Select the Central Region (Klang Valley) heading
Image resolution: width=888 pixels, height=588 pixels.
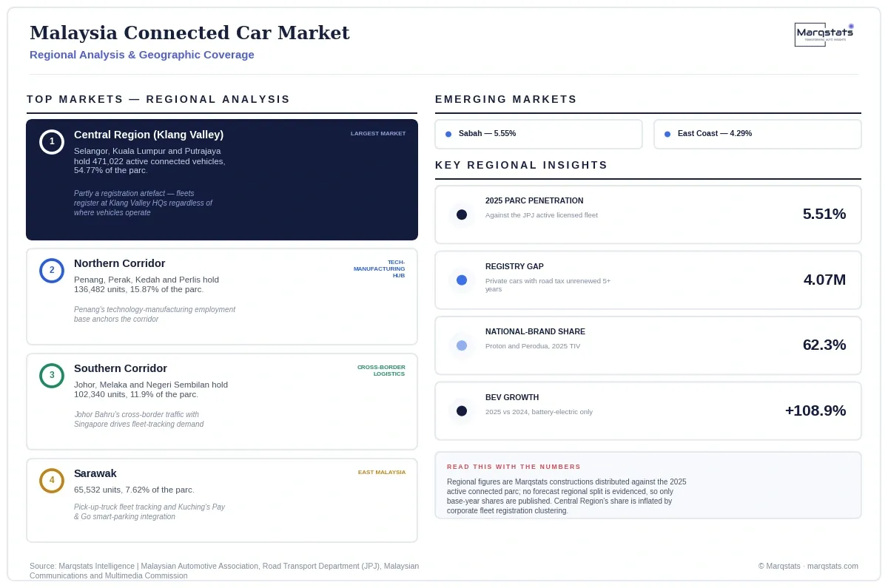click(x=149, y=135)
